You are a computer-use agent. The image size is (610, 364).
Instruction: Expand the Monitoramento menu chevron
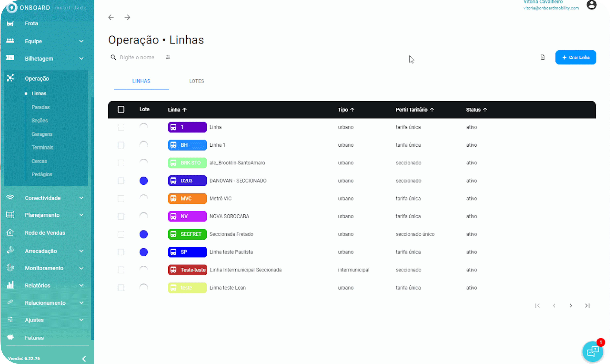point(81,268)
